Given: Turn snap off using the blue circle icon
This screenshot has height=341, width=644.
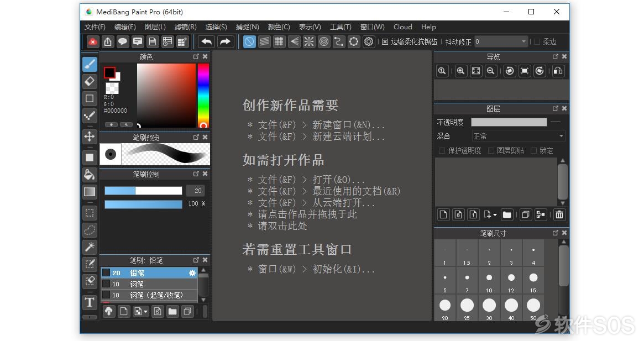Looking at the screenshot, I should pos(249,41).
